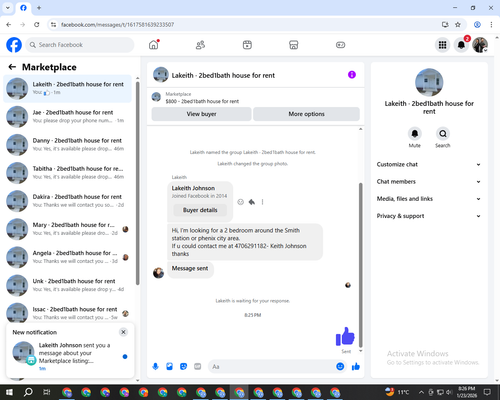Click the conversation list scrollbar
The width and height of the screenshot is (500, 400).
(x=137, y=183)
